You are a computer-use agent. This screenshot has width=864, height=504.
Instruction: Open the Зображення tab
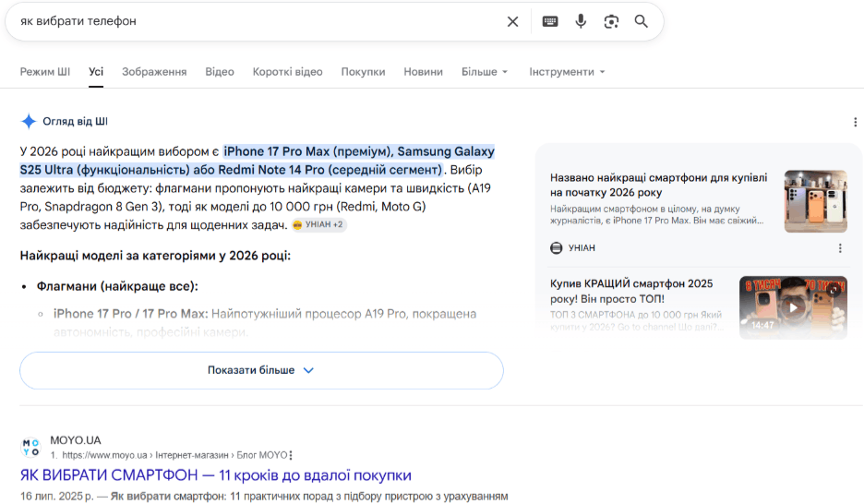tap(154, 72)
